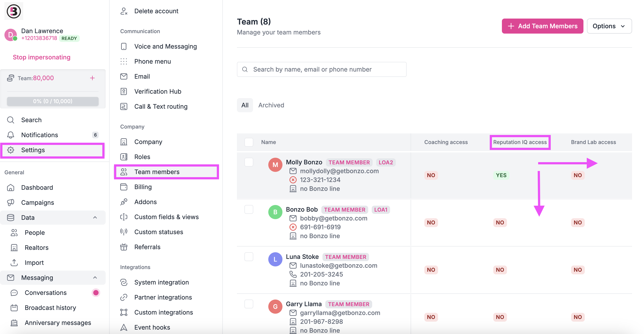This screenshot has height=334, width=644.
Task: Select the Custom statuses icon
Action: 124,232
